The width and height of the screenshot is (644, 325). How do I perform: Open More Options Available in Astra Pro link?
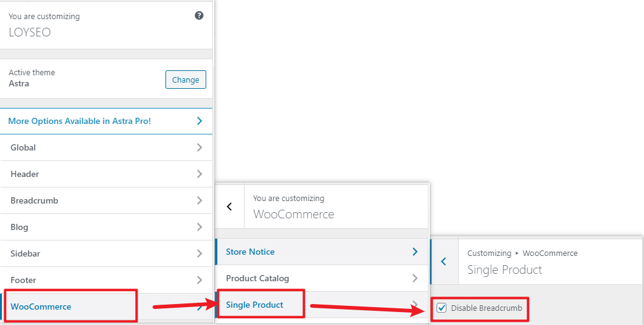(106, 121)
